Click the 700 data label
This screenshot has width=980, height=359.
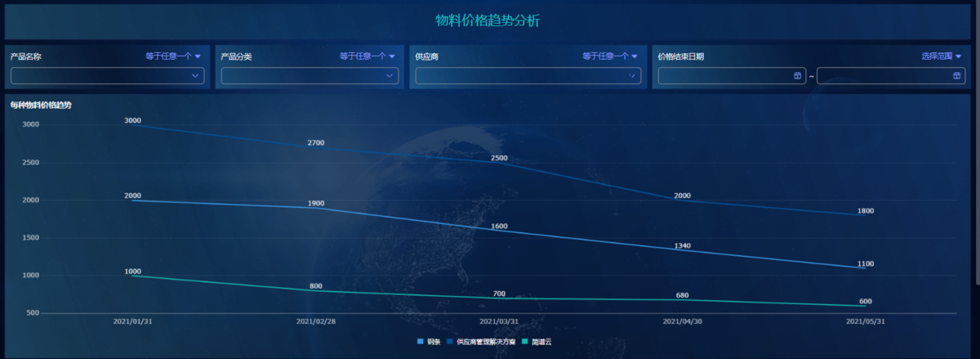(x=499, y=294)
